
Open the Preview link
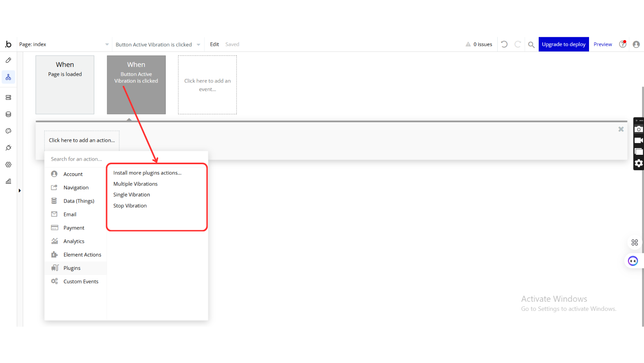(x=603, y=44)
